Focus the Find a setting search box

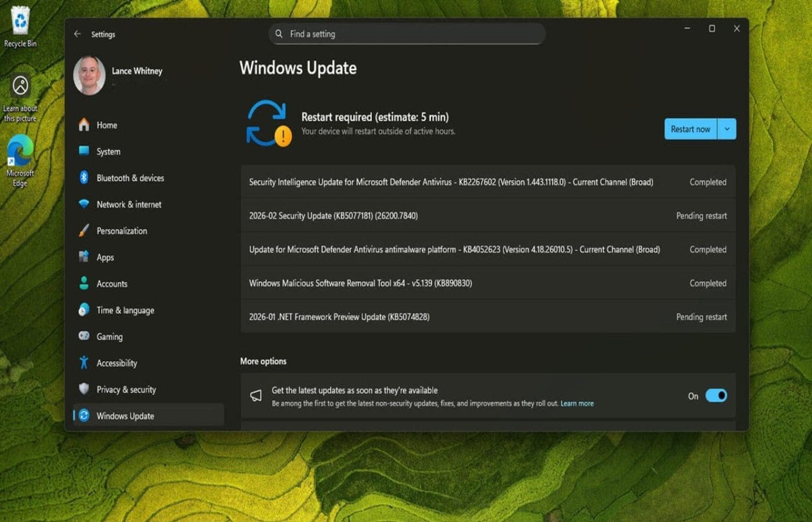coord(407,34)
